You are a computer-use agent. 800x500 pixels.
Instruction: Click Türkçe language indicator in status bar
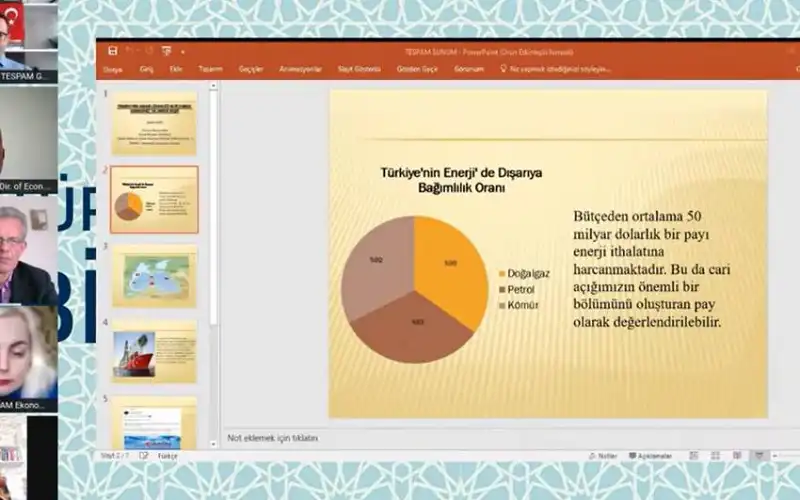169,456
